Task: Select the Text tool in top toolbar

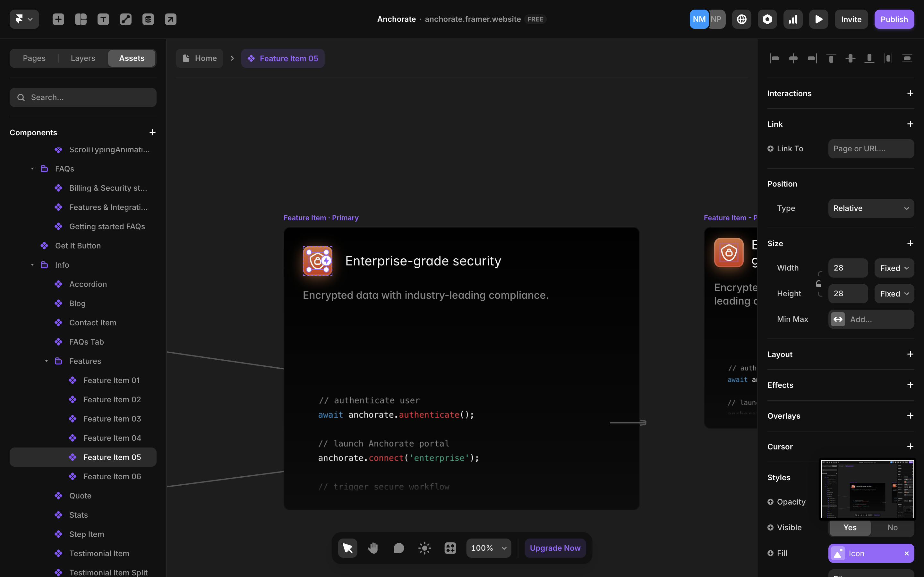Action: [x=103, y=19]
